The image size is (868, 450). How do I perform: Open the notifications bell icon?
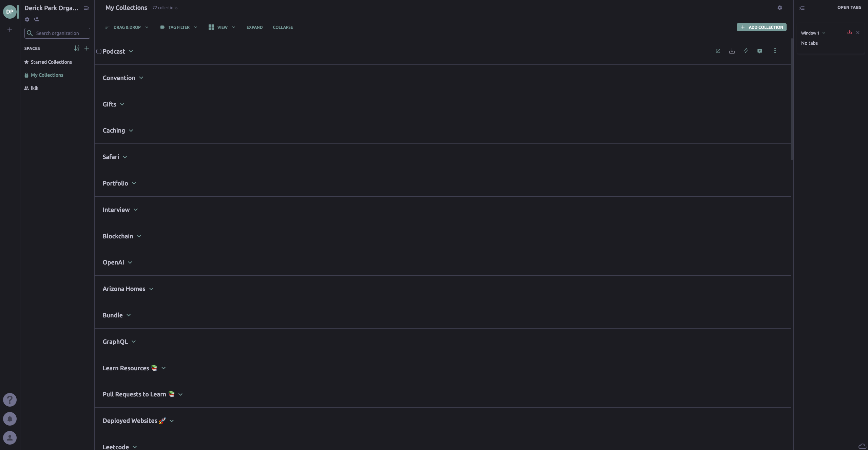[10, 419]
